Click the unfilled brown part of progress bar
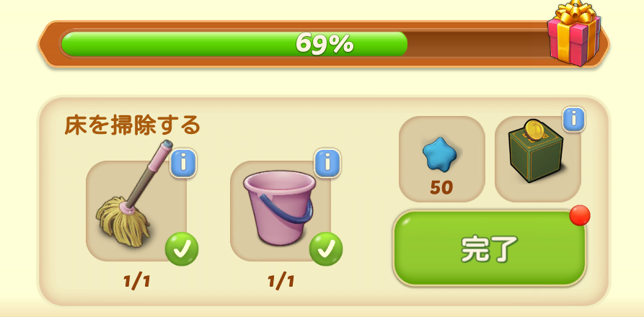The width and height of the screenshot is (644, 317). (477, 43)
